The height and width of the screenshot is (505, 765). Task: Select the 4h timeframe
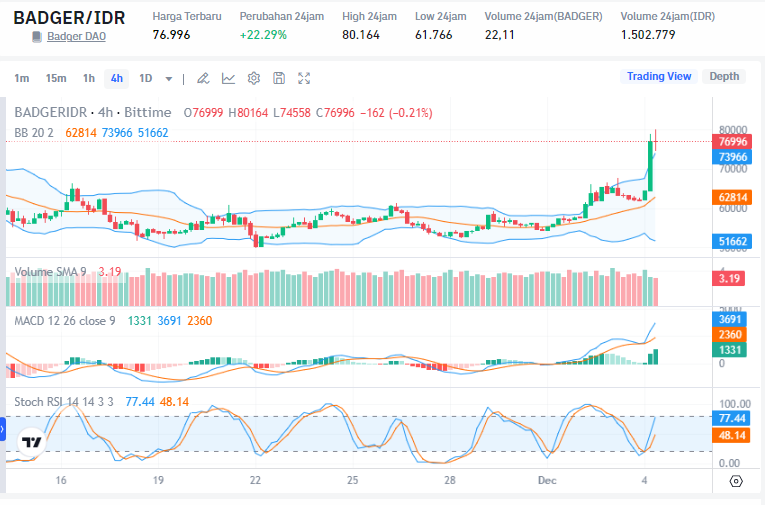pyautogui.click(x=117, y=79)
